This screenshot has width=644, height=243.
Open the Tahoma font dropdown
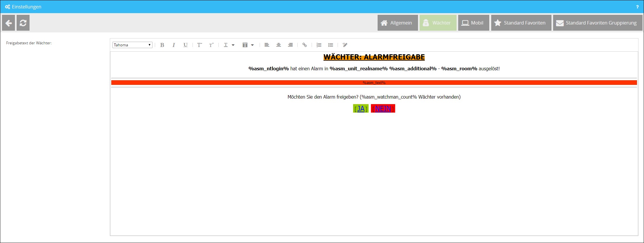(x=132, y=45)
